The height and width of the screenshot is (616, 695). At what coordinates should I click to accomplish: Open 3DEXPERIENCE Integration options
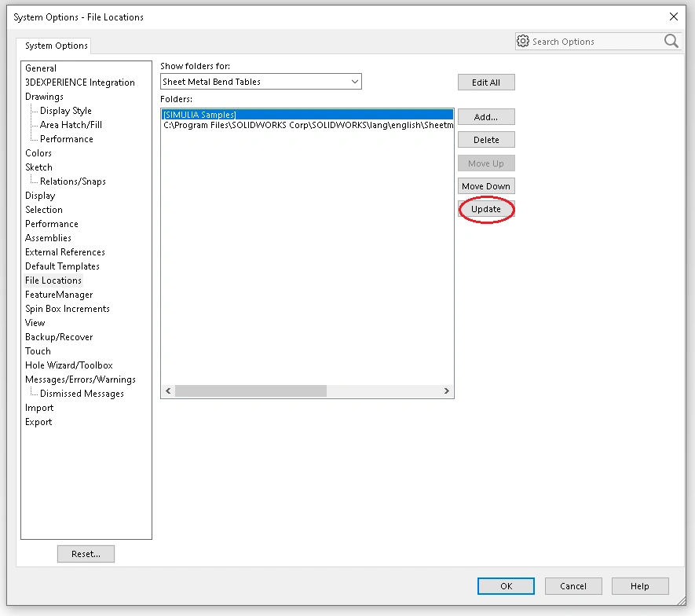(x=80, y=82)
